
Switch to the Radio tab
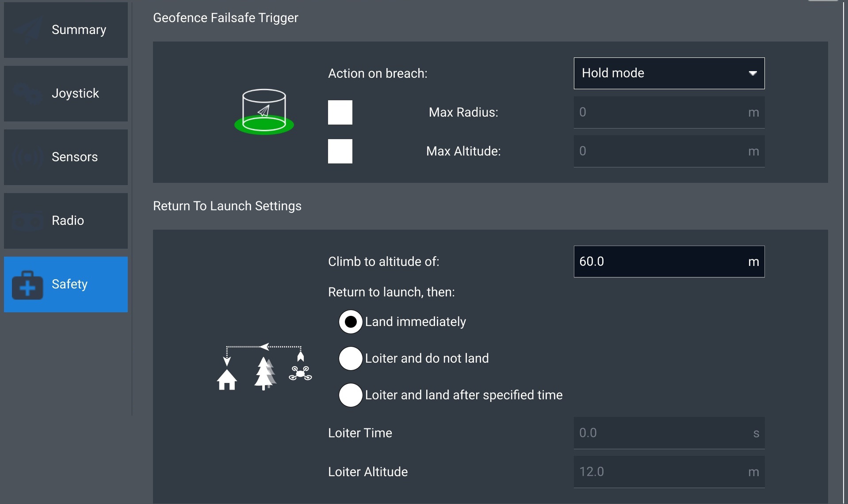pos(66,220)
